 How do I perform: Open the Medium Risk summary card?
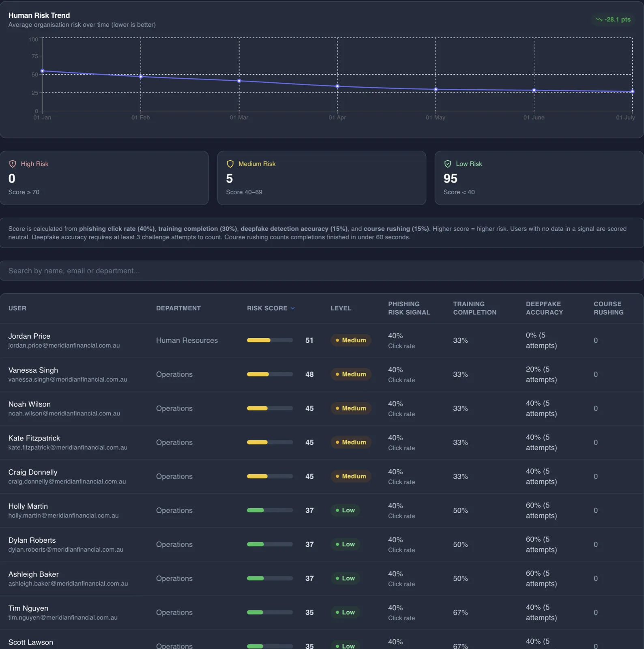[x=322, y=178]
